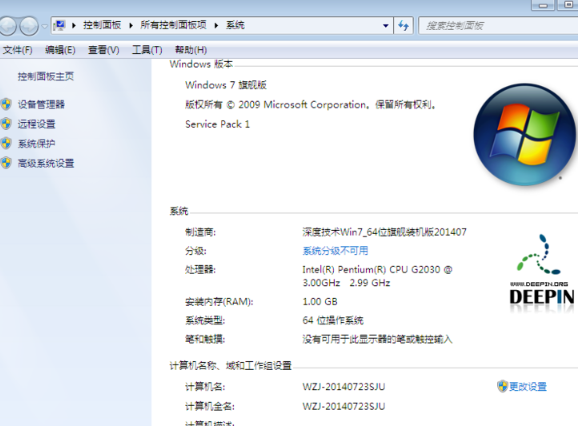
Task: Focus the 搜索控制面板 search field
Action: pos(498,26)
